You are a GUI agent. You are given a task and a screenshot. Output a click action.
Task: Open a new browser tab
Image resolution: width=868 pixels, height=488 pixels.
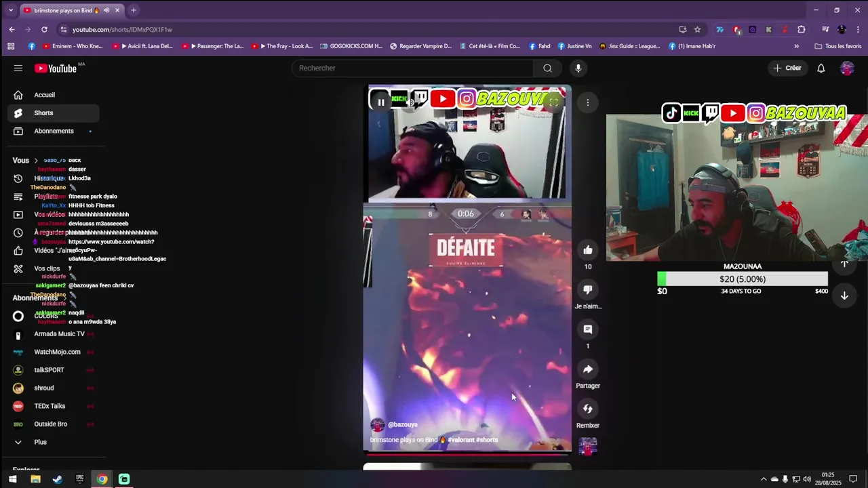click(134, 10)
